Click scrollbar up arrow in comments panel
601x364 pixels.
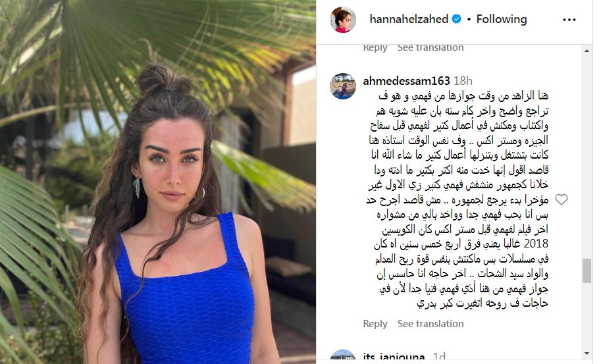point(587,51)
